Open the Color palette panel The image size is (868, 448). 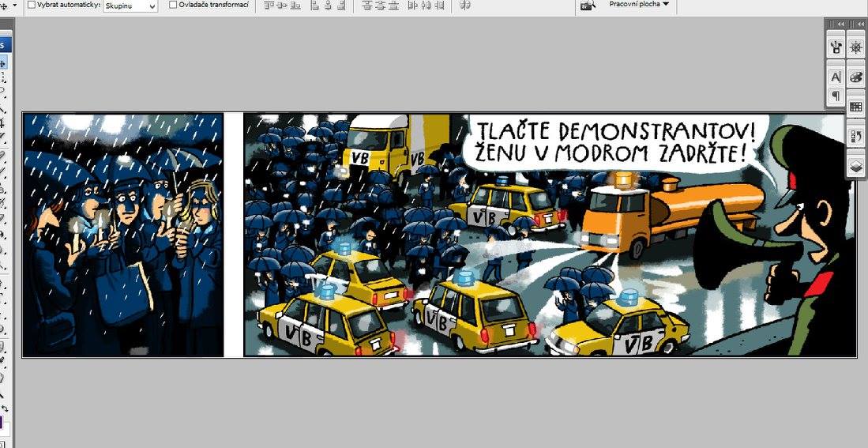(856, 77)
